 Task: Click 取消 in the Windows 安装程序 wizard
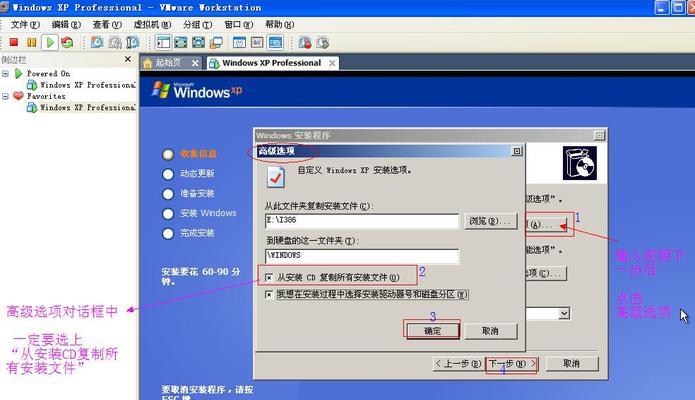pyautogui.click(x=572, y=364)
